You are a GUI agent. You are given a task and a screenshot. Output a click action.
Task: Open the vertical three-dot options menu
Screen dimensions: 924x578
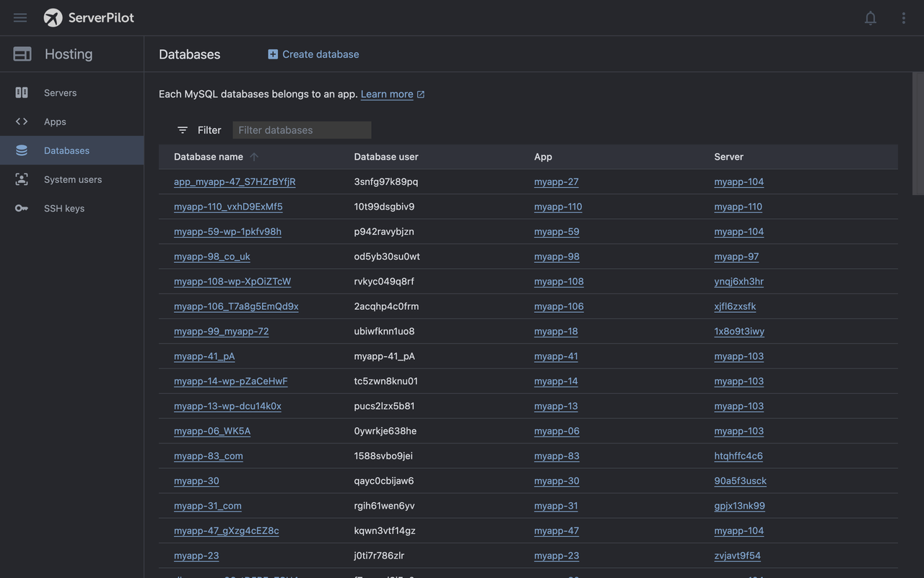click(903, 18)
